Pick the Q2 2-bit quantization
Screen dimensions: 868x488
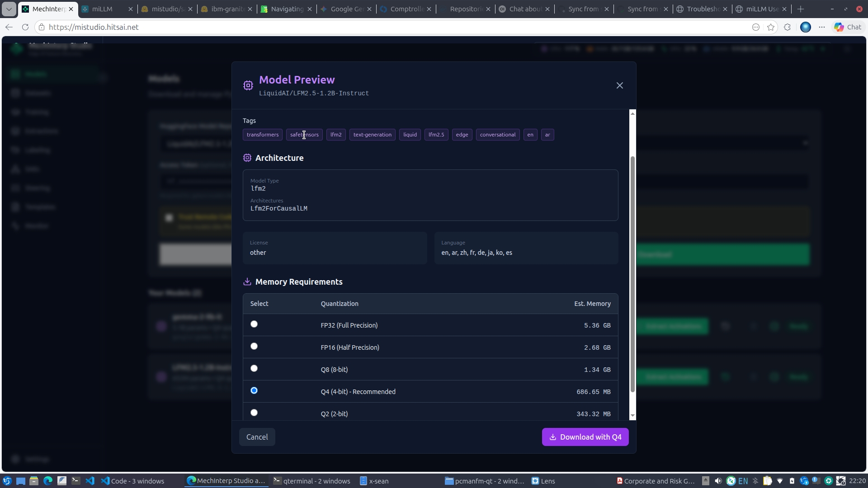tap(254, 413)
